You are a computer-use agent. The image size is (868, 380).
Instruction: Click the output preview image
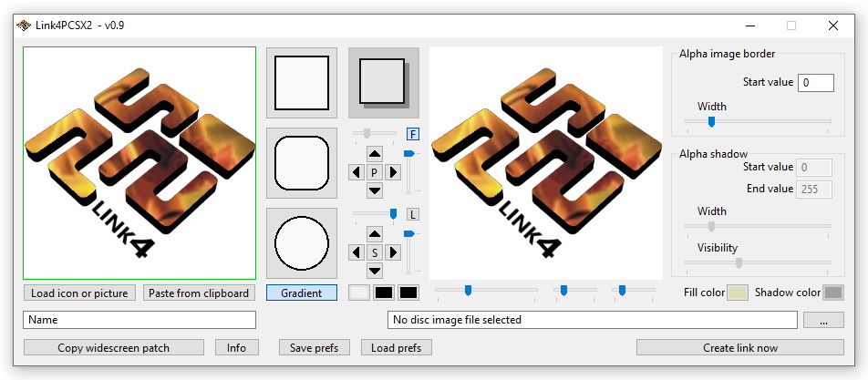pyautogui.click(x=546, y=163)
